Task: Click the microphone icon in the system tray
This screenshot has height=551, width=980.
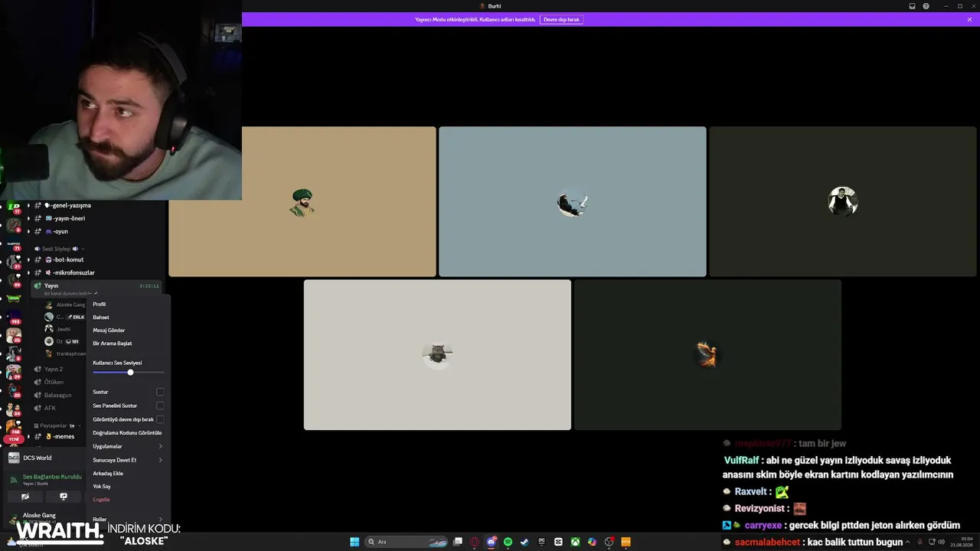Action: pos(920,542)
